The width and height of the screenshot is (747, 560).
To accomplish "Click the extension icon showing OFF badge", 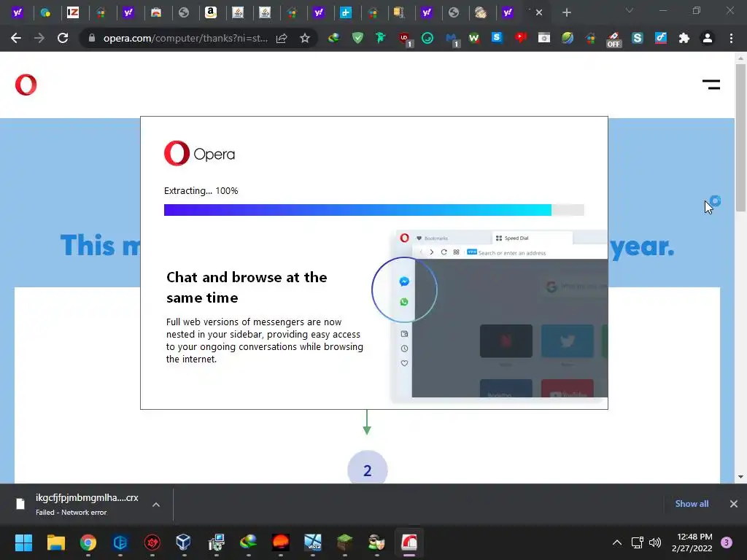I will (614, 39).
